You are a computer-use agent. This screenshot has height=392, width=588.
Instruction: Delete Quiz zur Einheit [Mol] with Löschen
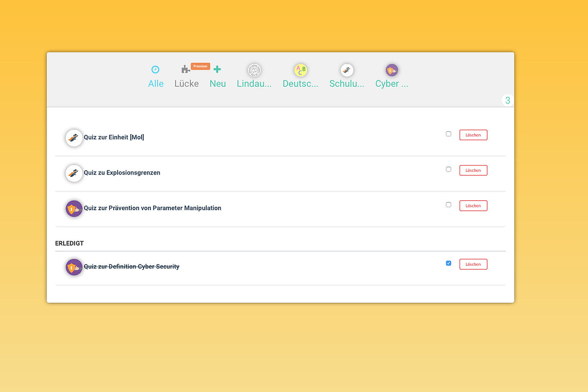pos(473,135)
